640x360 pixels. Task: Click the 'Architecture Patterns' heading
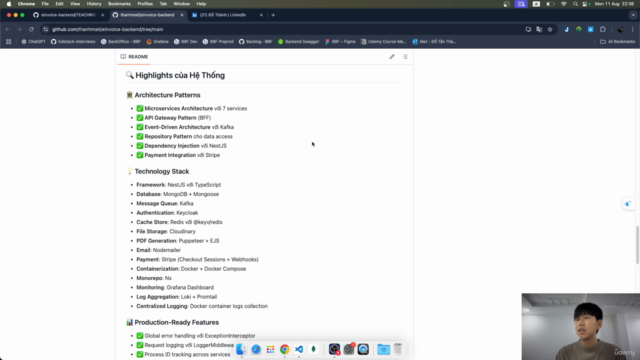167,95
